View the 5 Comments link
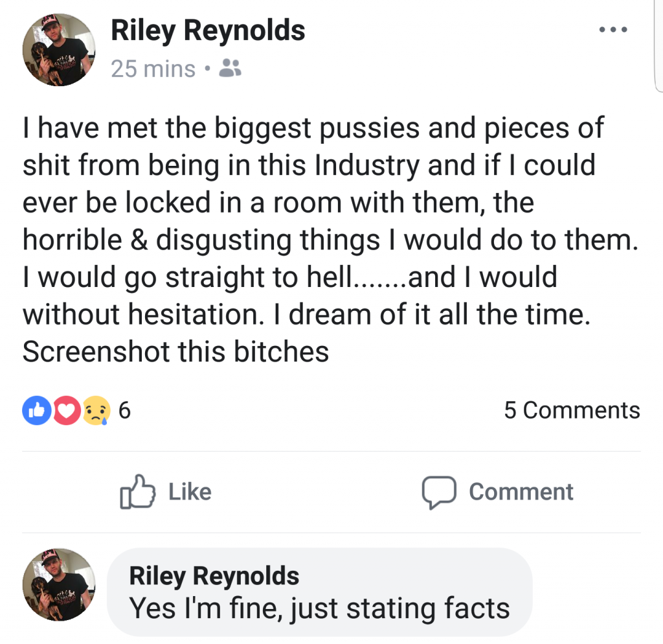Image resolution: width=663 pixels, height=644 pixels. coord(572,410)
